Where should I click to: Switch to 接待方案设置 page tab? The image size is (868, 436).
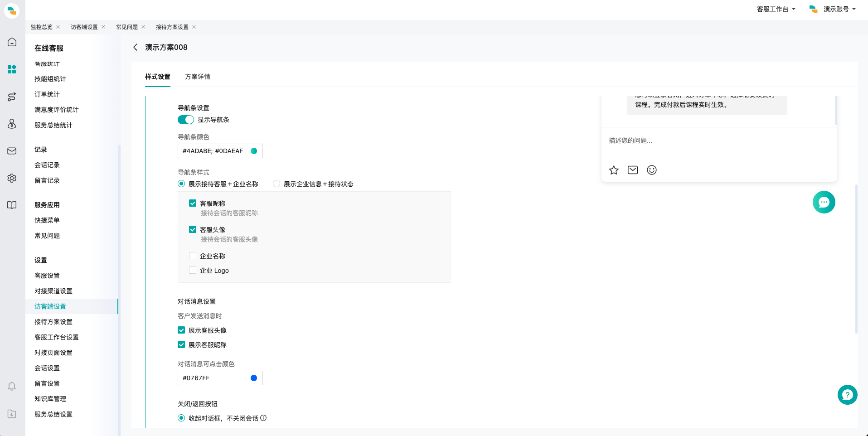[172, 27]
